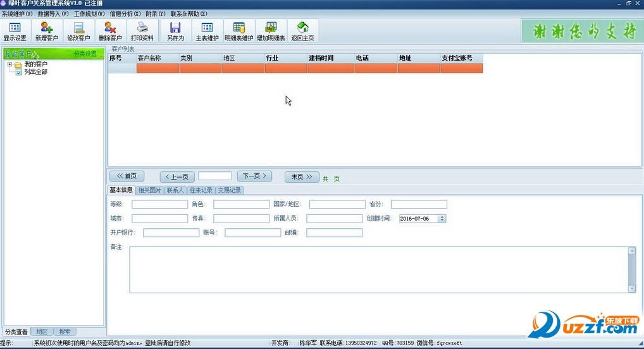Click the 所属人员 input field

click(x=334, y=218)
